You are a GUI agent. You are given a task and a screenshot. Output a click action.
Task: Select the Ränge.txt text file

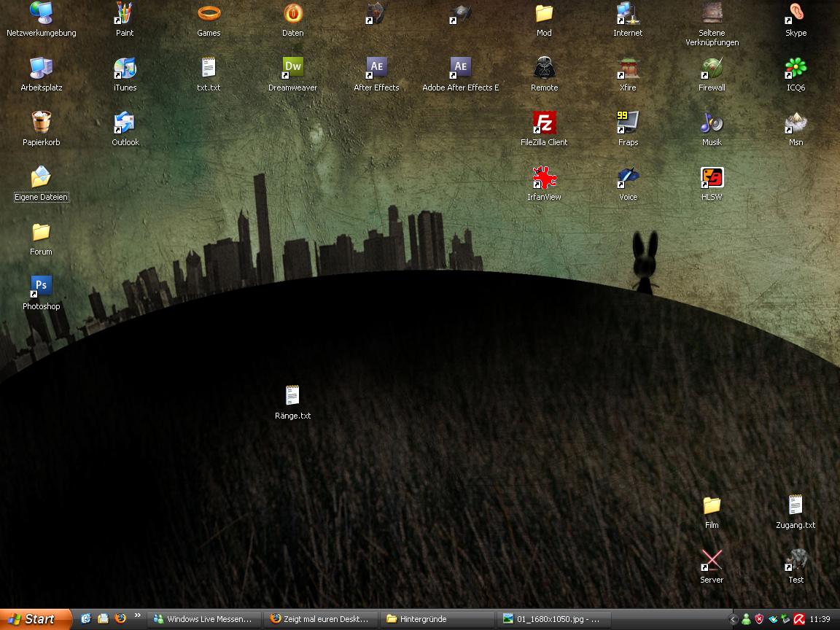292,397
